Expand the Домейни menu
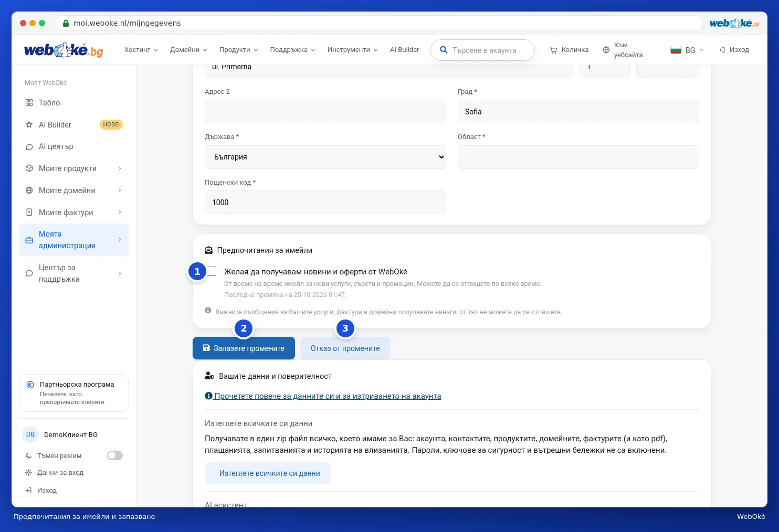 [x=188, y=50]
